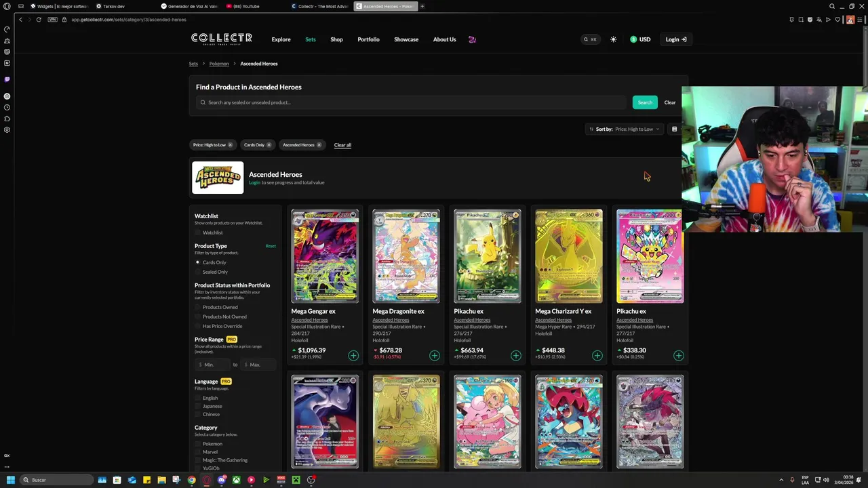Click the Collectr logo
Screen dimensions: 868x488
coord(222,39)
